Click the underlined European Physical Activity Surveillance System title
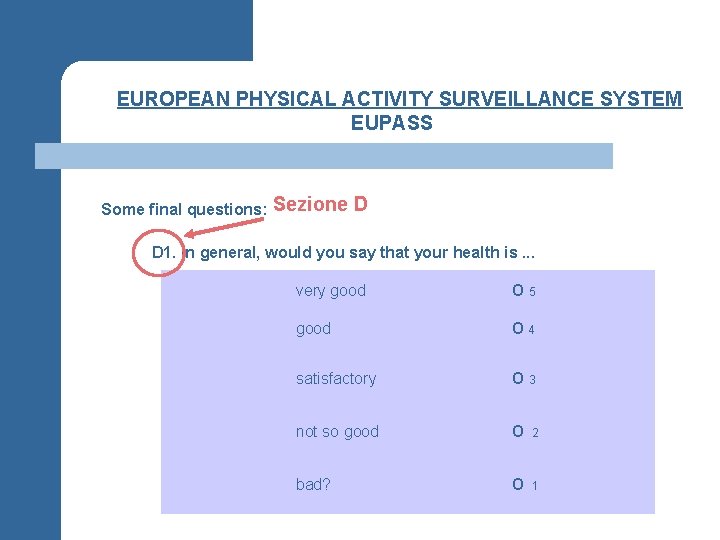 399,99
